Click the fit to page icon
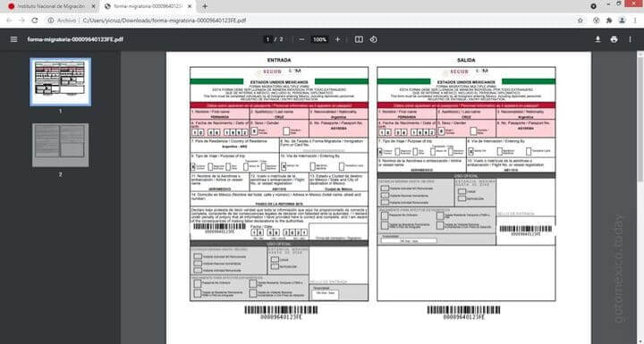Screen dimensions: 644x344 (359, 39)
